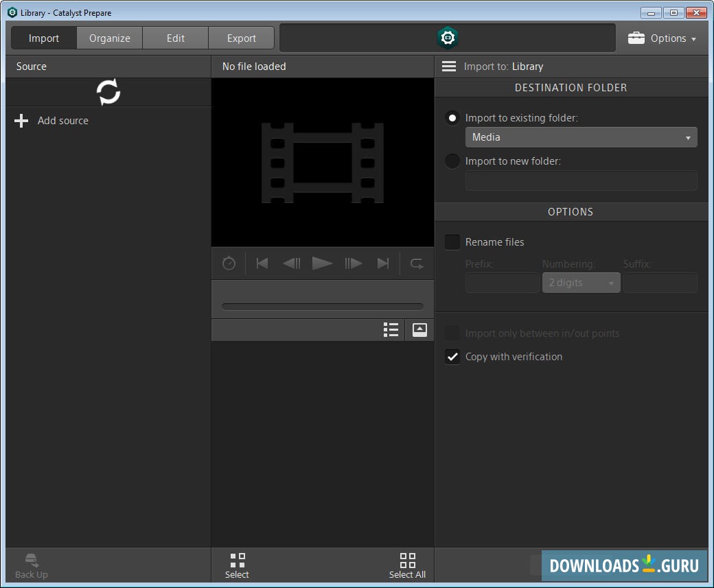Image resolution: width=714 pixels, height=588 pixels.
Task: Switch browser to list view
Action: (391, 329)
